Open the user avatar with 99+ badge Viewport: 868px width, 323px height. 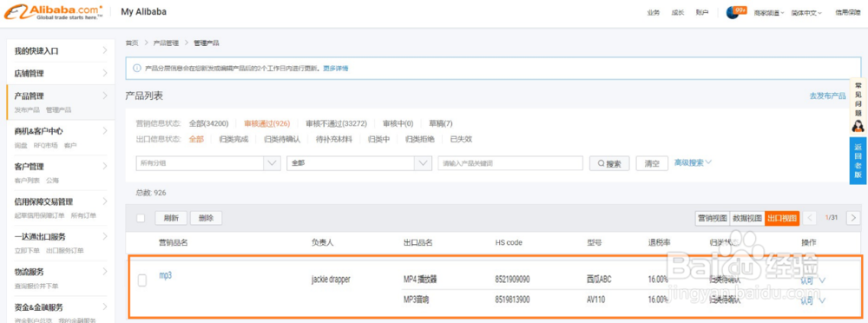[736, 12]
